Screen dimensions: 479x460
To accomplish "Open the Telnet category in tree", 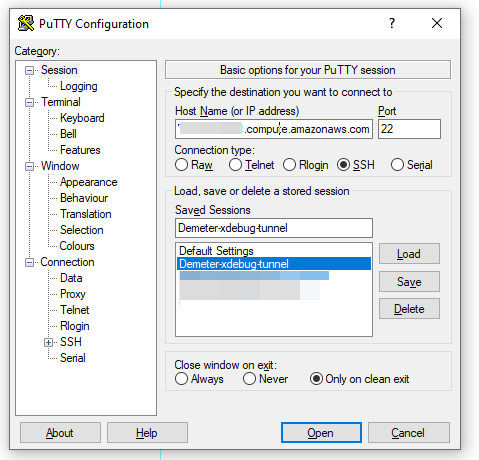I will (75, 310).
